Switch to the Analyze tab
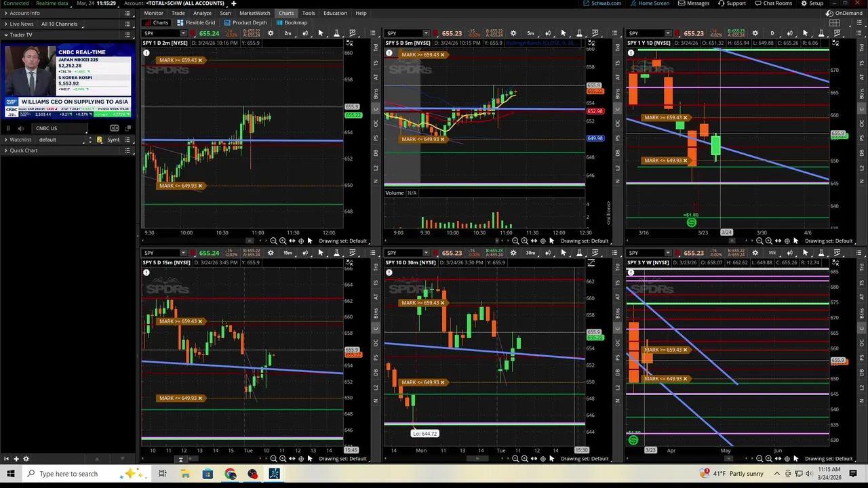Image resolution: width=868 pixels, height=488 pixels. (202, 13)
